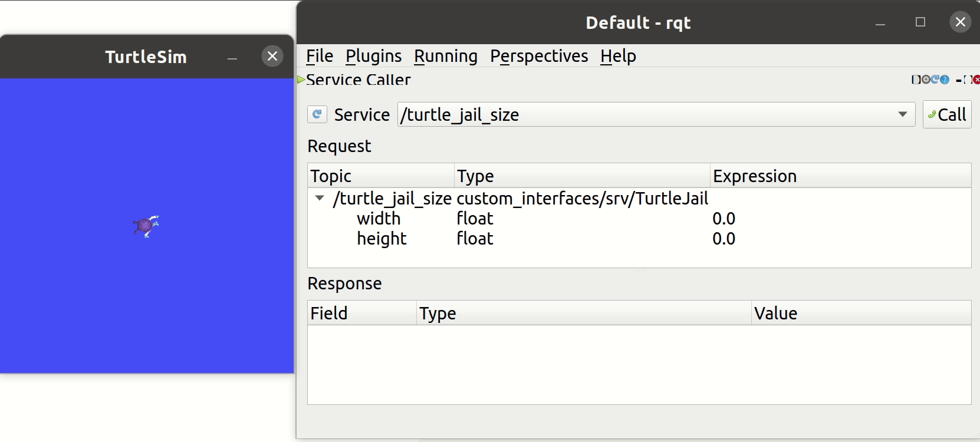Viewport: 980px width, 442px height.
Task: Open the /turtle_jail_size service dropdown
Action: (902, 114)
